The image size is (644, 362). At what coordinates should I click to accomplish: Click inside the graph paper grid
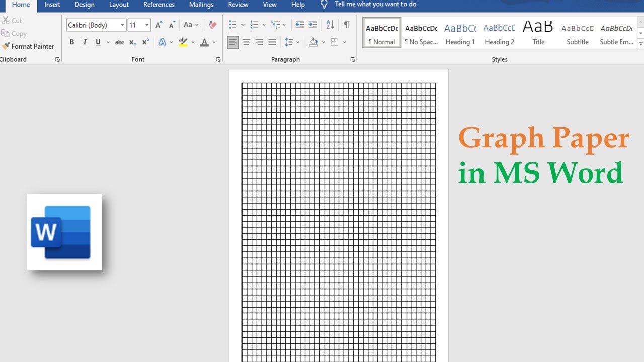coord(339,222)
